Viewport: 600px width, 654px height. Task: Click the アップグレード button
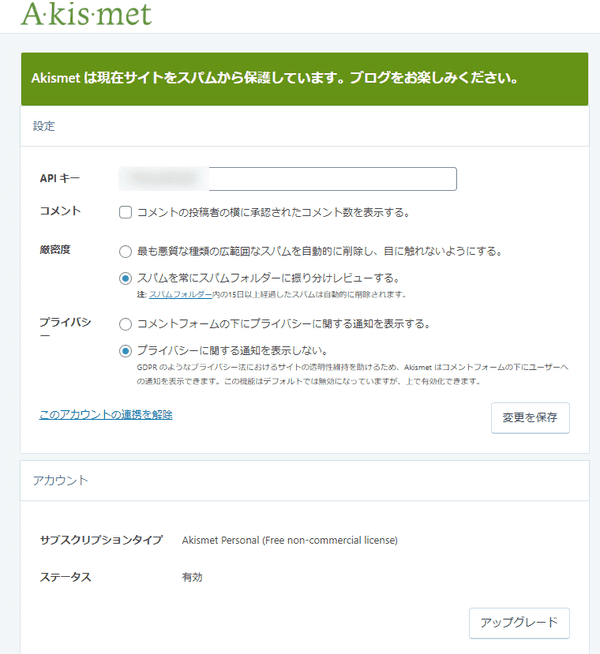coord(519,622)
